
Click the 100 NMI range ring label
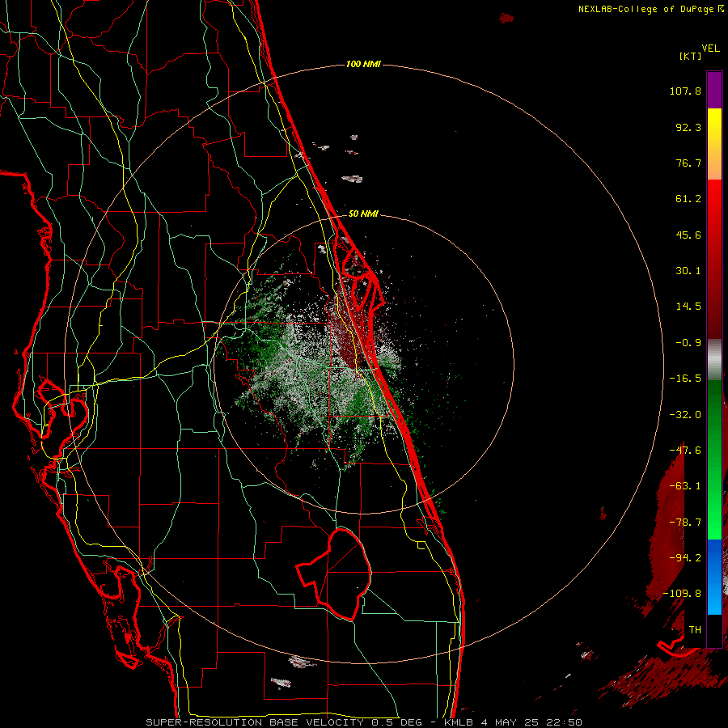[x=363, y=64]
